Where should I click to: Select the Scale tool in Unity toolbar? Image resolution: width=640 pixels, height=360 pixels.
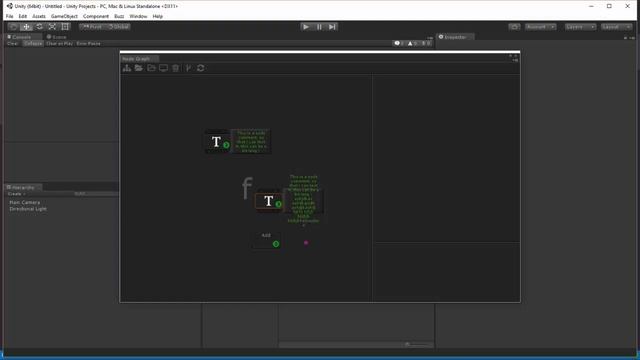click(52, 27)
